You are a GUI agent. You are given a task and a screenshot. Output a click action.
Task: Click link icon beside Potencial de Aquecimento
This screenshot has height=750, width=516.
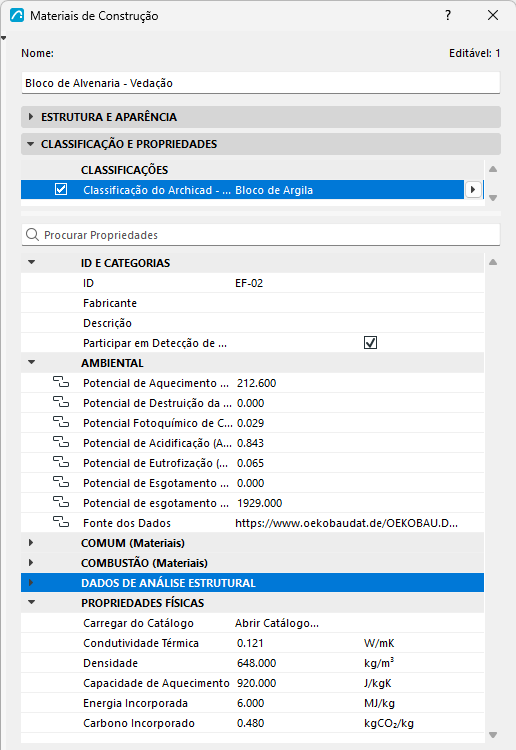(61, 382)
